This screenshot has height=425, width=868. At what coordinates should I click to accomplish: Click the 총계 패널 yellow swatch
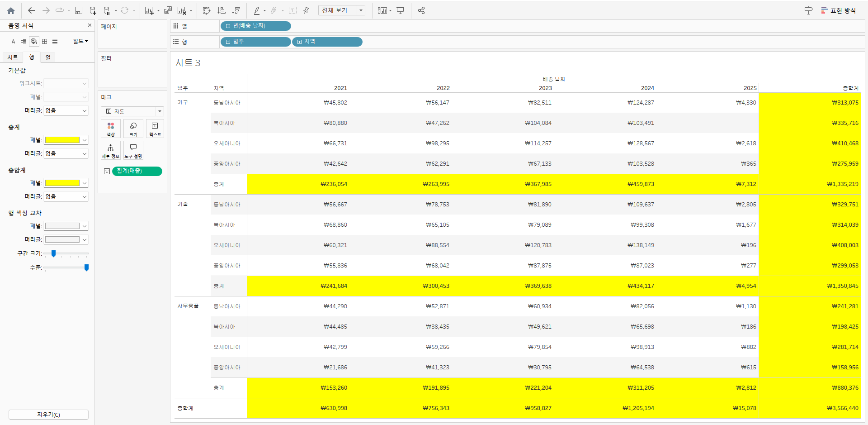[x=62, y=140]
